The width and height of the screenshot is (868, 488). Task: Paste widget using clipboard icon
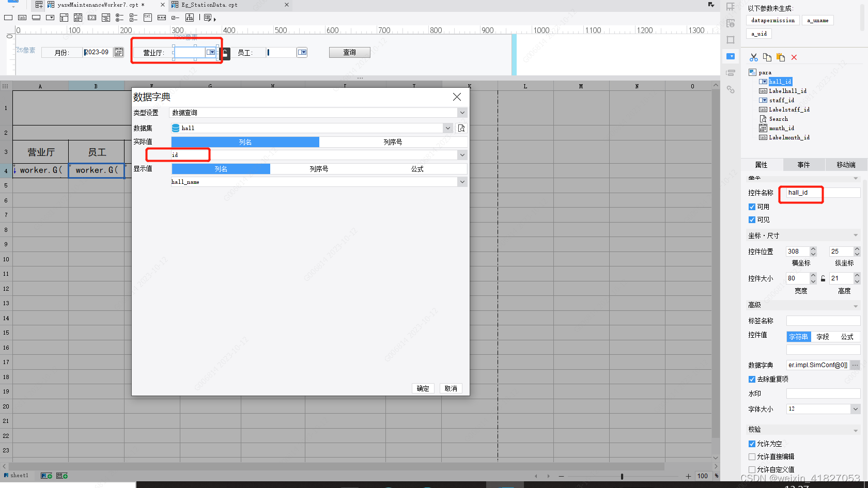tap(781, 57)
